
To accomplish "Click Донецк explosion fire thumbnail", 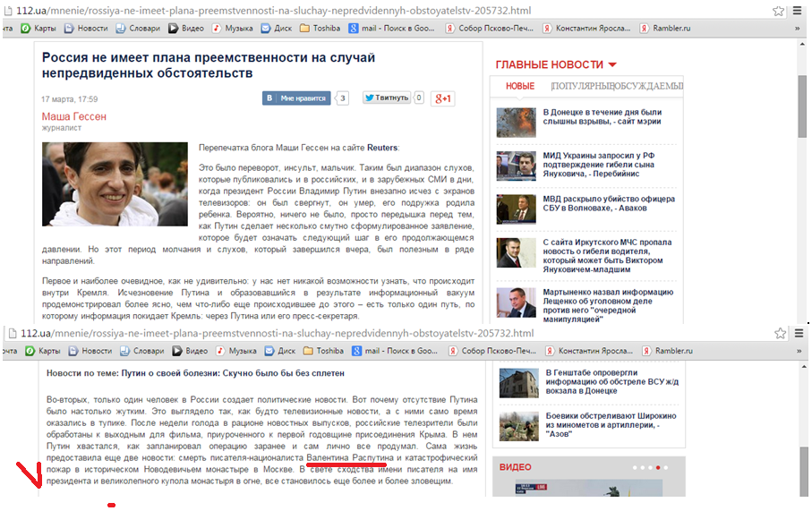I will click(516, 123).
